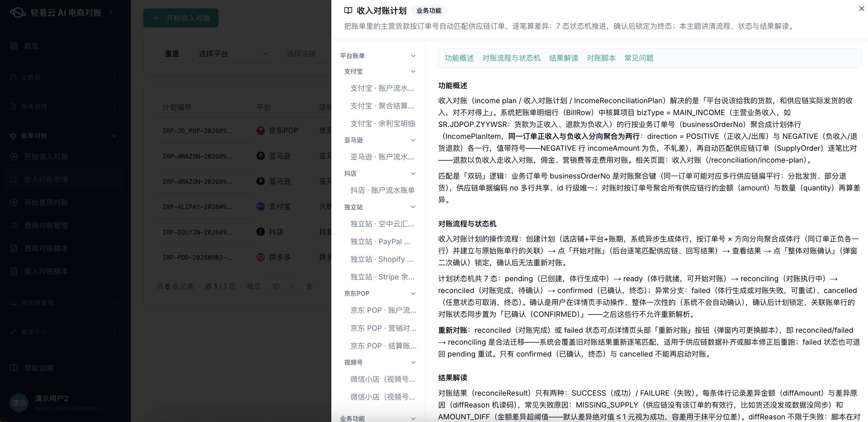The height and width of the screenshot is (422, 868).
Task: Collapse the sidebar with the left chevron
Action: coord(111,13)
